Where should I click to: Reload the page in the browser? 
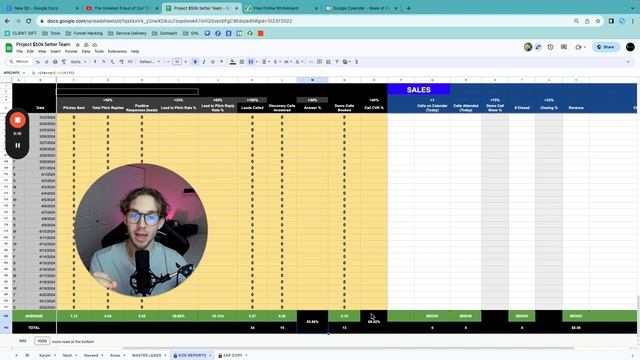point(29,21)
